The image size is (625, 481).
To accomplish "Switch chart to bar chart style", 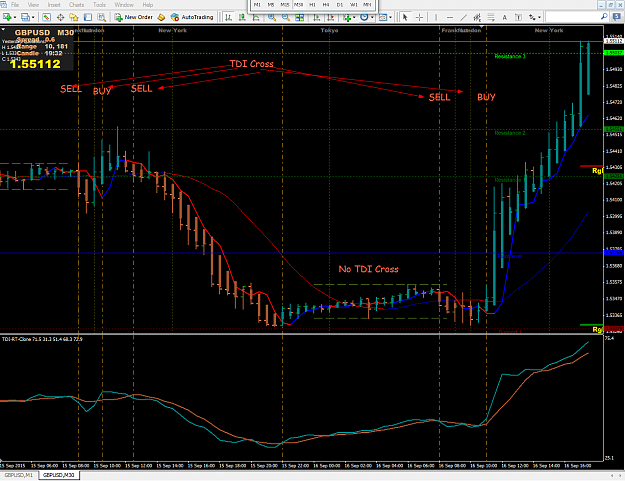I will [x=228, y=17].
